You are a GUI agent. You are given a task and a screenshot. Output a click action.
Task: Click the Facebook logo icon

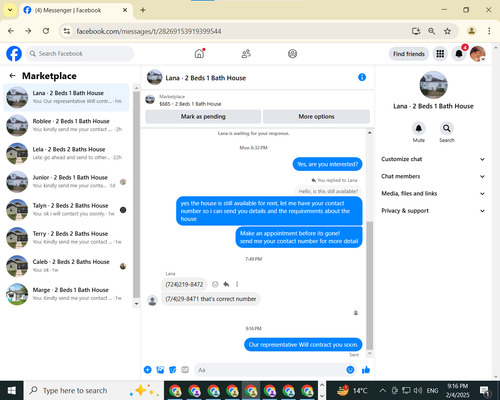coord(14,54)
